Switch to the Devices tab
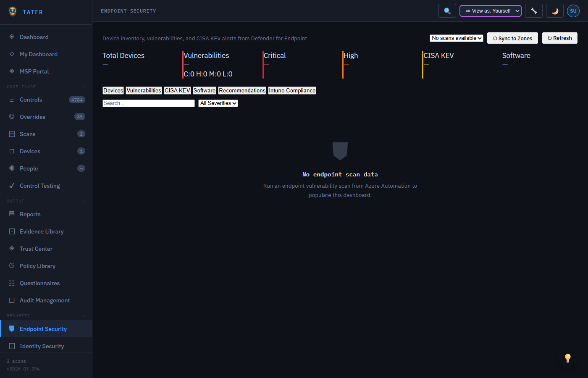Image resolution: width=588 pixels, height=378 pixels. pos(113,90)
